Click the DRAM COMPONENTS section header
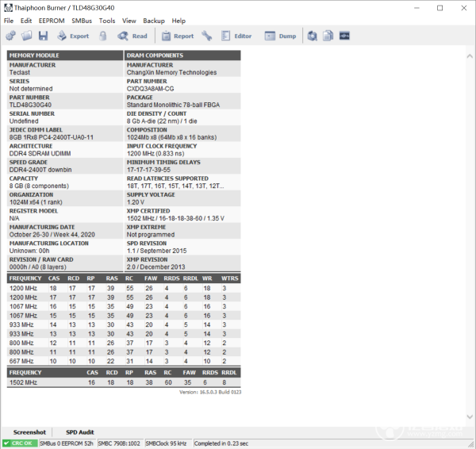 (182, 56)
